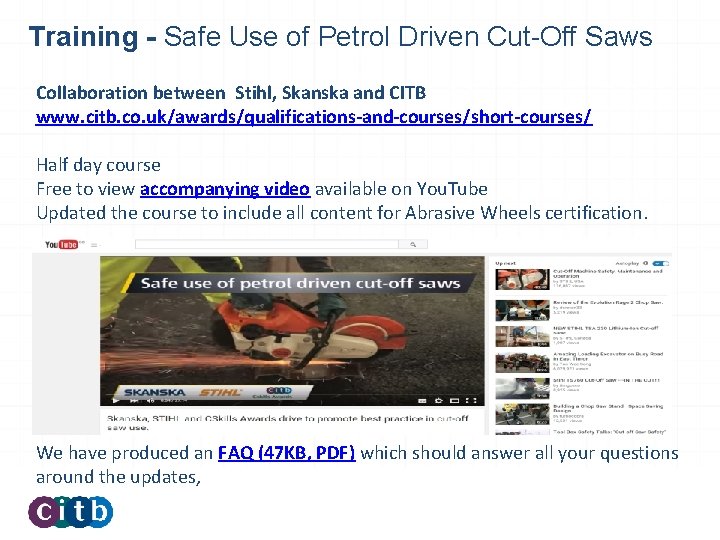Enter fullscreen mode in the video player
720x540 pixels.
[471, 400]
